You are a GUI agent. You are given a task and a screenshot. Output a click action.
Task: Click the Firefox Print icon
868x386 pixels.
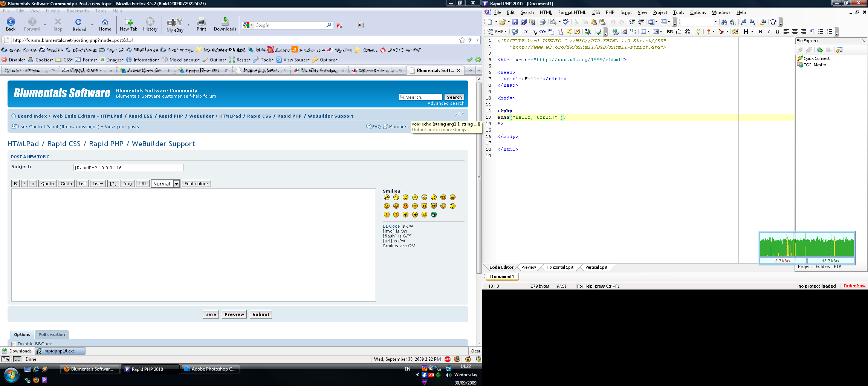[x=202, y=25]
